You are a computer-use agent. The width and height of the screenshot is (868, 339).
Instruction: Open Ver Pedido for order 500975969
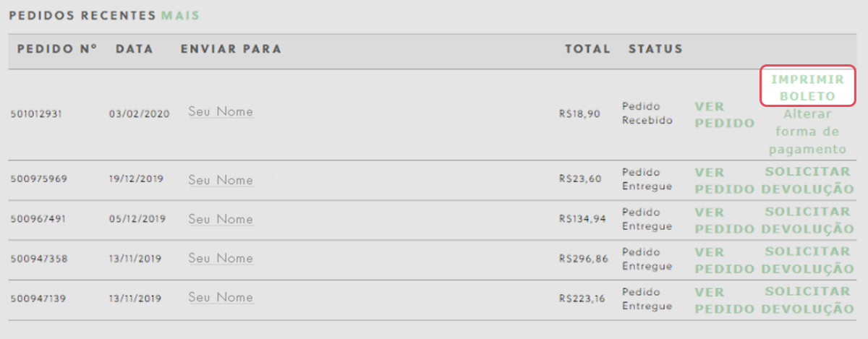724,180
